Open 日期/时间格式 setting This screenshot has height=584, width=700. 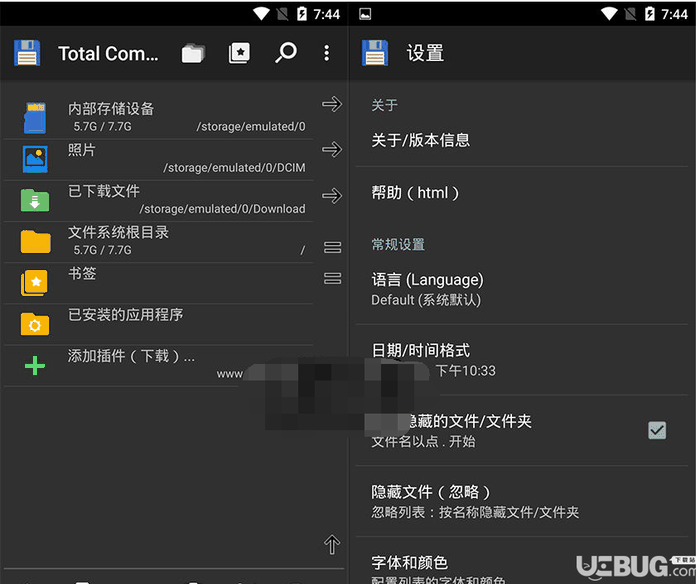tap(521, 360)
